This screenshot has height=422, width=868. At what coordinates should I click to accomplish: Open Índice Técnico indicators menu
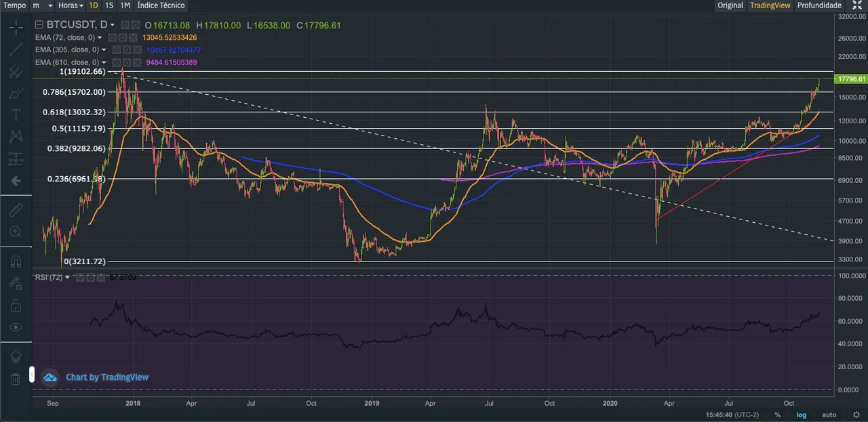click(161, 5)
